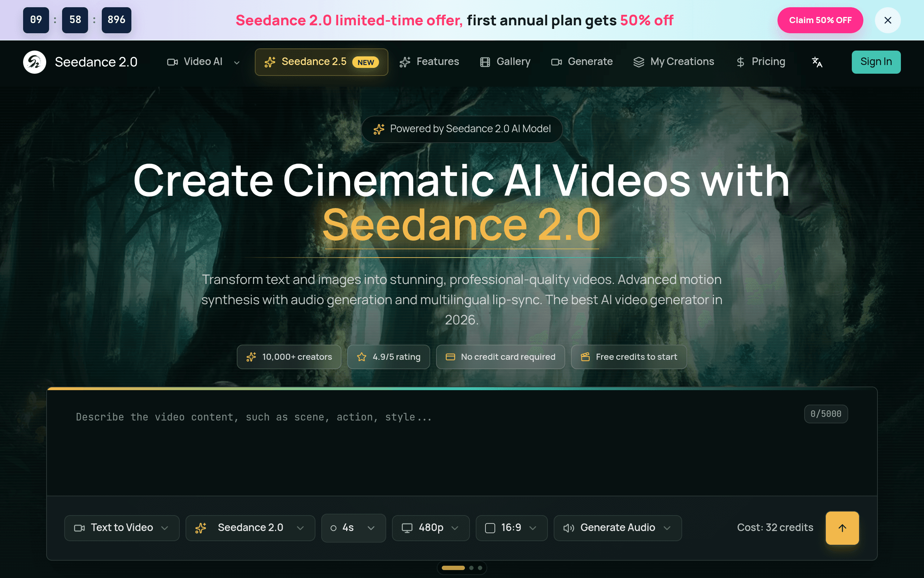This screenshot has height=578, width=924.
Task: Click the 10,000+ creators badge
Action: point(289,357)
